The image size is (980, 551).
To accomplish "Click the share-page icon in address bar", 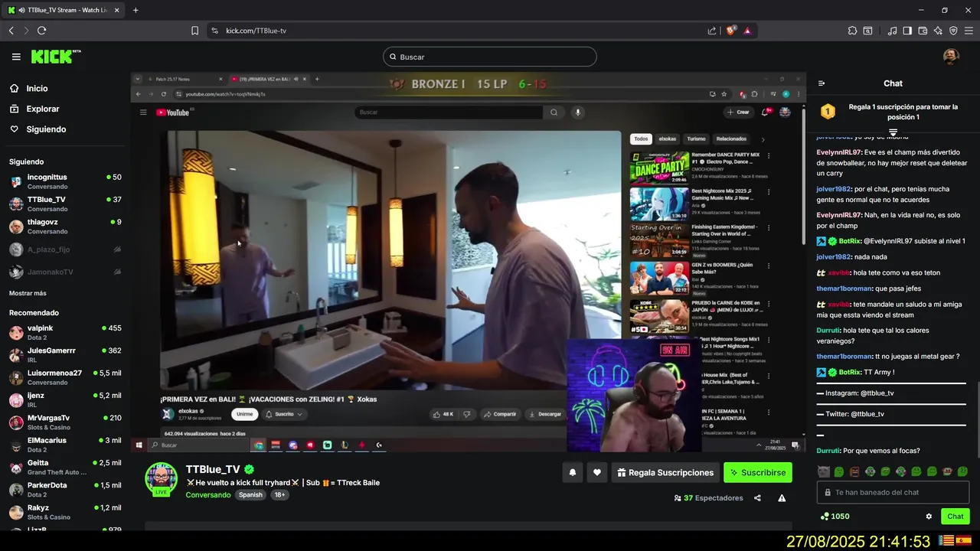I will tap(712, 31).
